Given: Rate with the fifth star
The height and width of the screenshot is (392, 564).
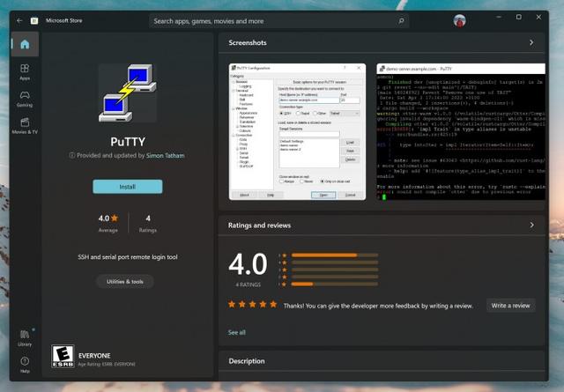Looking at the screenshot, I should [273, 305].
